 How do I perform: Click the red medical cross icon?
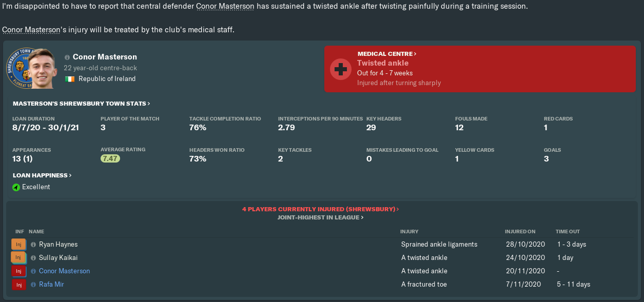pyautogui.click(x=340, y=69)
